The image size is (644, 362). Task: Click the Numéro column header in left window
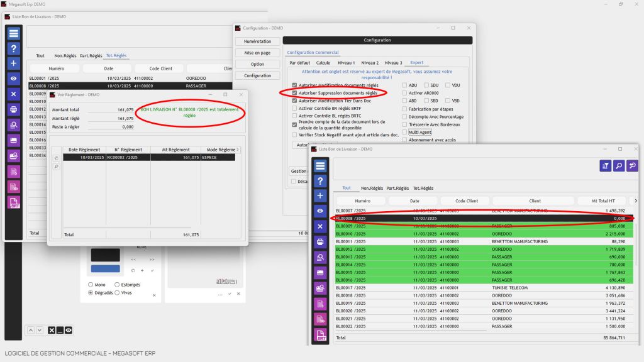click(56, 69)
